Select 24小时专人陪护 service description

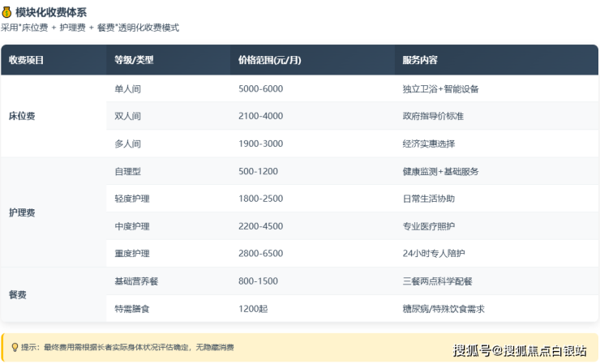(434, 254)
